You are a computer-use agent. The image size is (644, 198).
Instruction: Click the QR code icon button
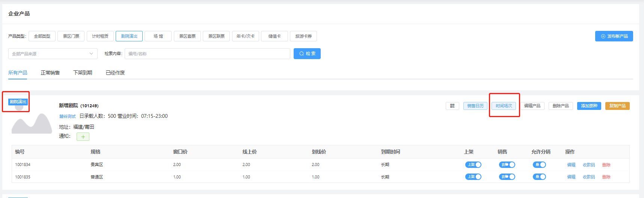click(452, 106)
